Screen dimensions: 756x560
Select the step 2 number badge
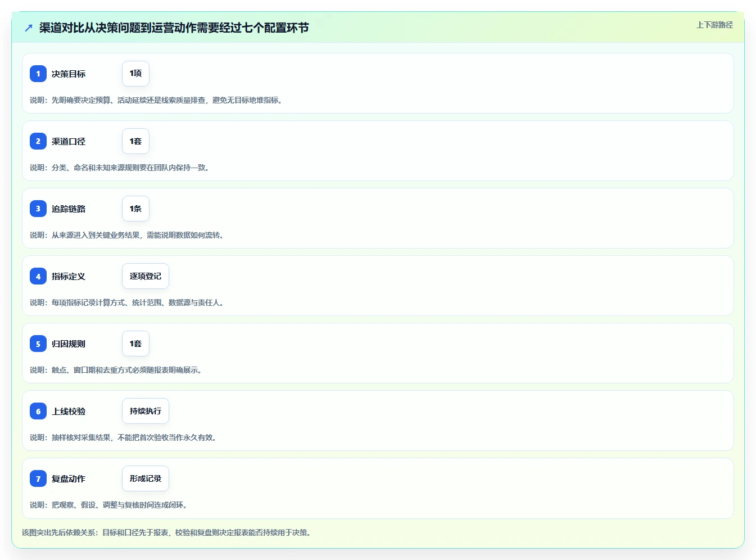(38, 141)
